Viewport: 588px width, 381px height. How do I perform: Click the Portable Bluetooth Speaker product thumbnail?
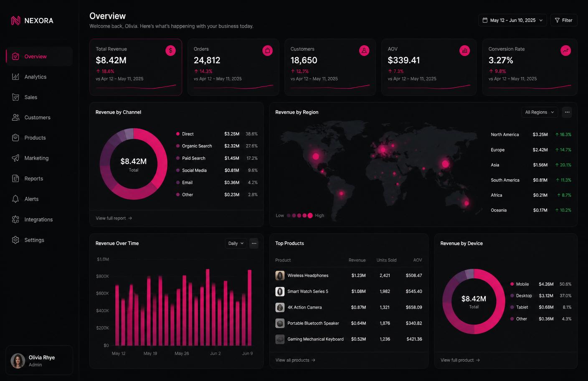coord(280,323)
